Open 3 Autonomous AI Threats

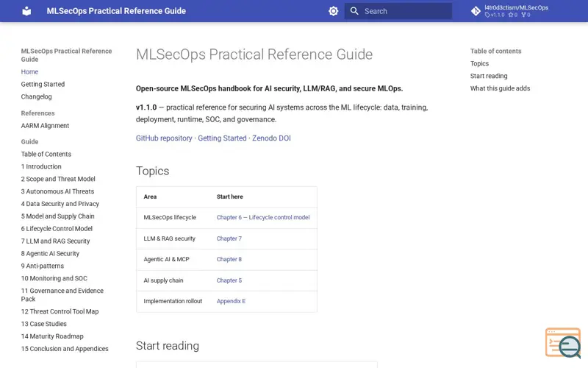coord(57,191)
